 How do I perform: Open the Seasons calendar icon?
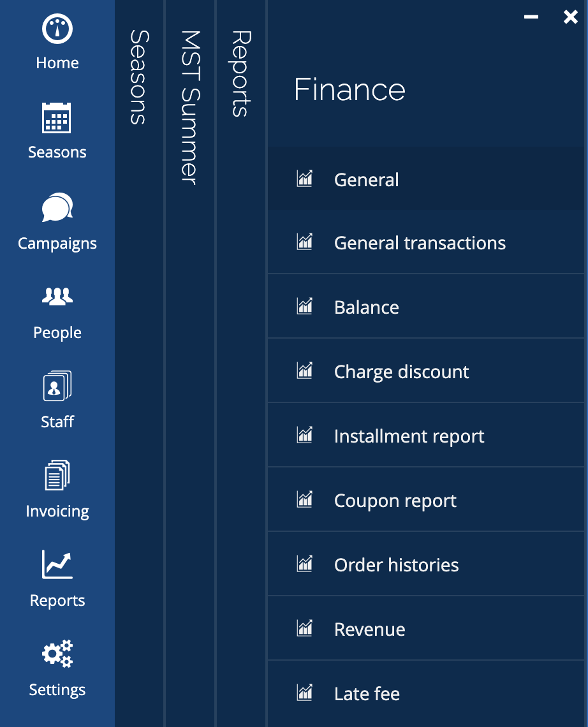tap(57, 118)
